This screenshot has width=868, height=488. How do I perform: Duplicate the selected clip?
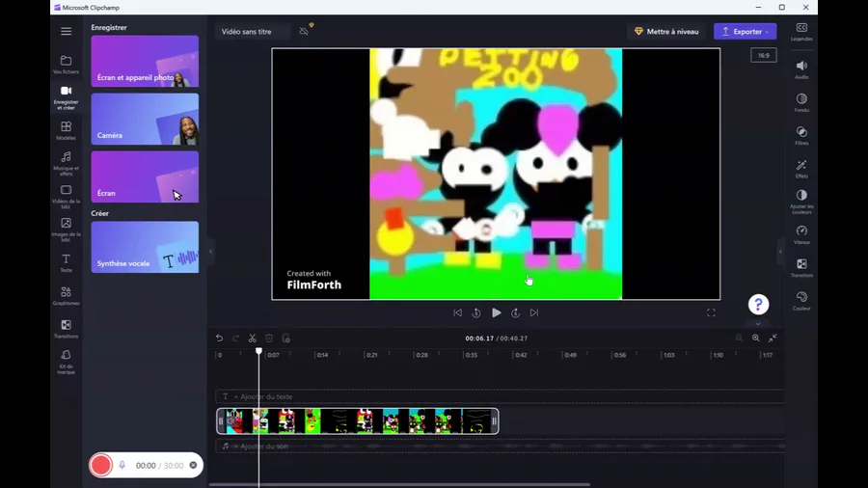click(285, 339)
